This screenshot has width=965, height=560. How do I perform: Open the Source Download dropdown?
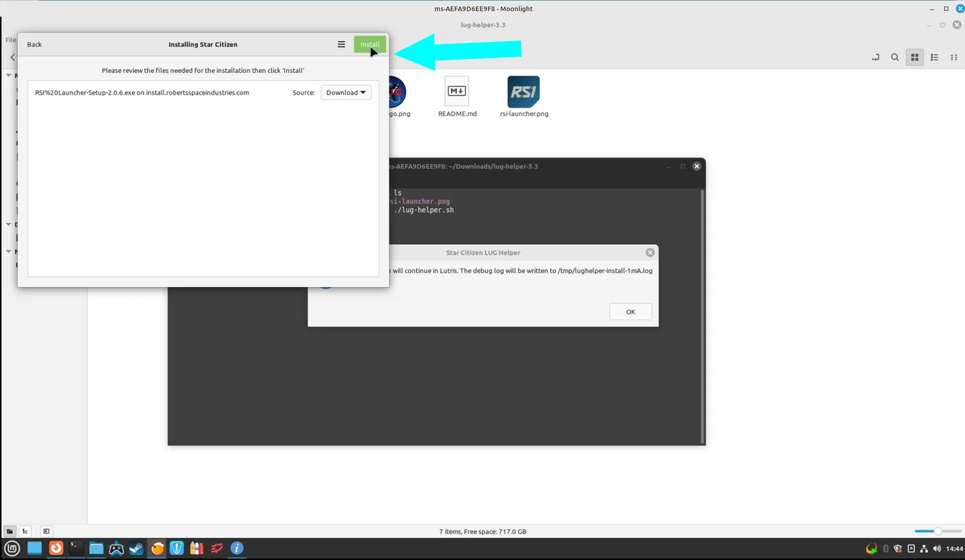346,93
